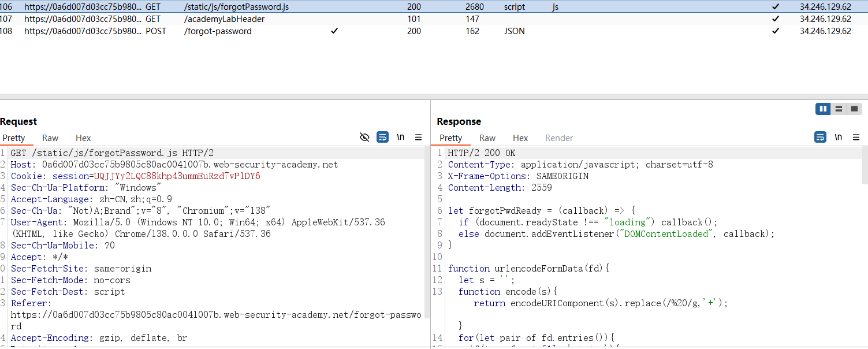The image size is (868, 349).
Task: Switch to combined tabbed layout icon
Action: (x=855, y=109)
